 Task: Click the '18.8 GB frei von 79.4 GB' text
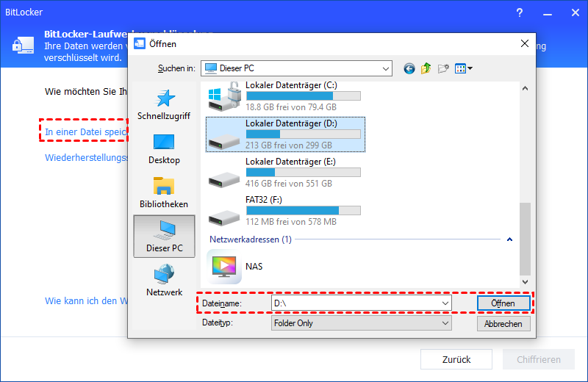click(291, 107)
